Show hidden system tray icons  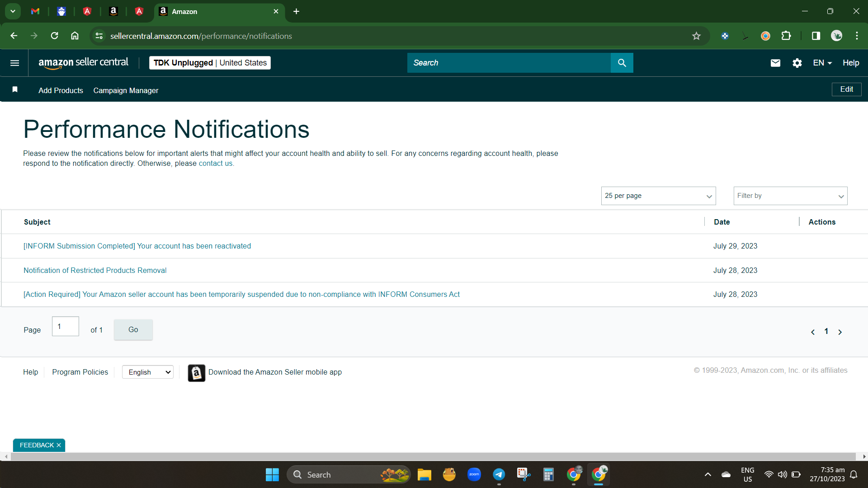[708, 474]
